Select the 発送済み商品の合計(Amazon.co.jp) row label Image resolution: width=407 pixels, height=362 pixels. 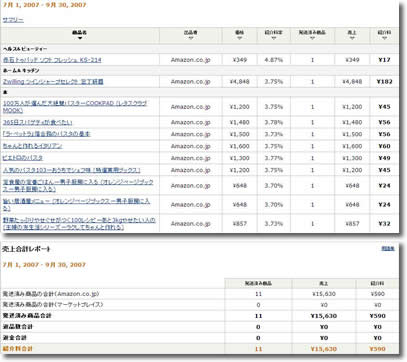coord(51,294)
